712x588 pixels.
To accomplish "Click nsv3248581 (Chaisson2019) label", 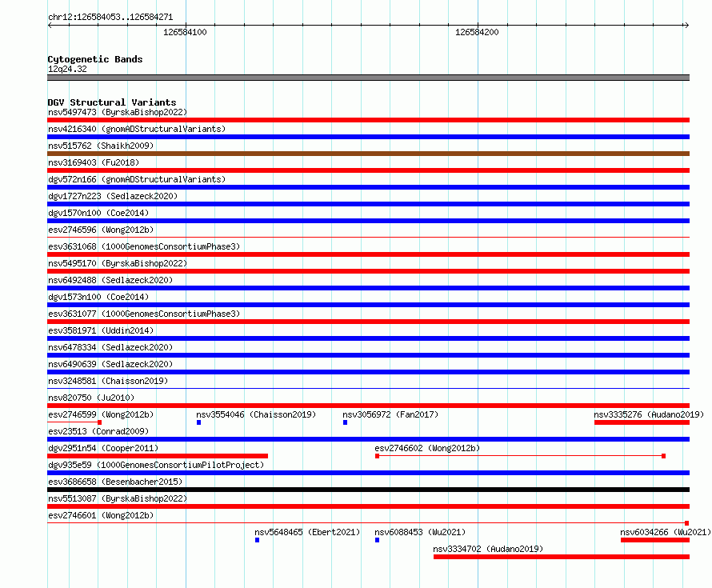I will pos(108,381).
